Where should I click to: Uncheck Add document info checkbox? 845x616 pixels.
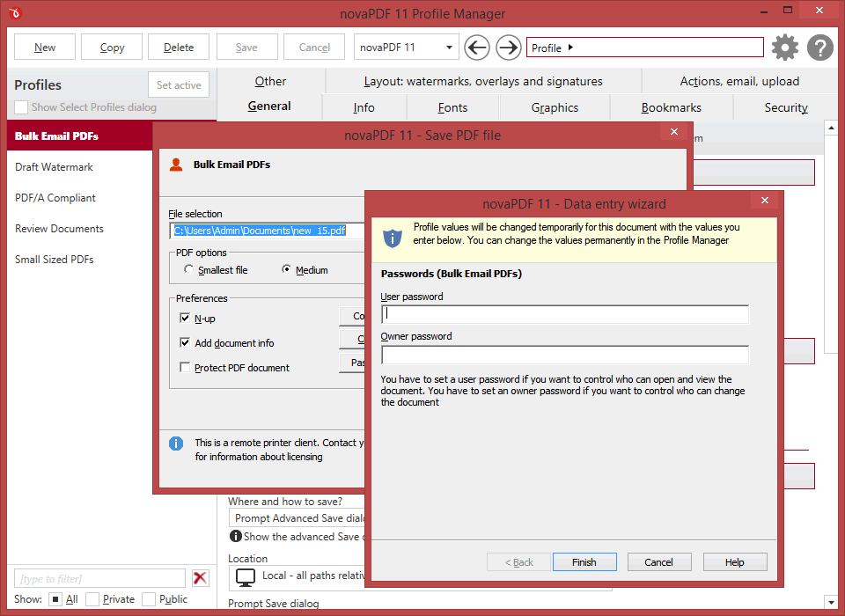pyautogui.click(x=185, y=342)
